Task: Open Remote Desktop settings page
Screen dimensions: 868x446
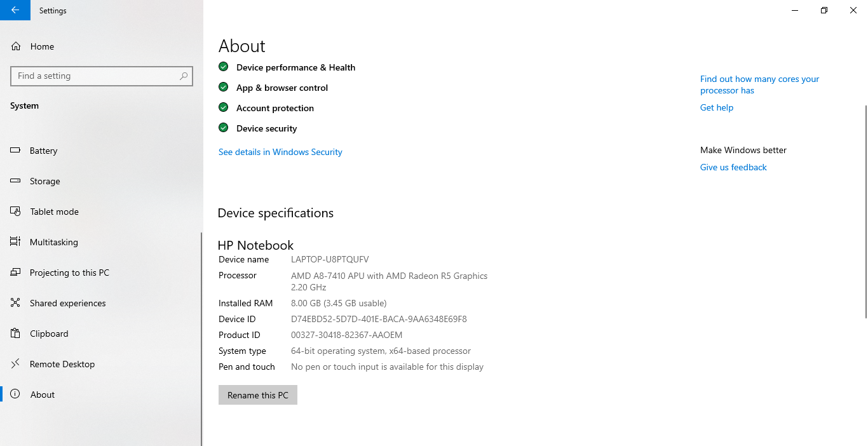Action: [62, 364]
